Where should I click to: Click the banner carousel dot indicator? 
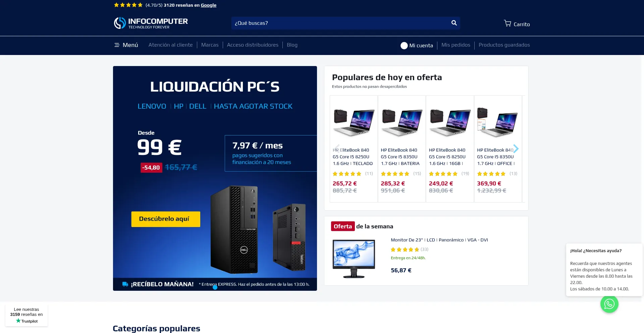(215, 287)
